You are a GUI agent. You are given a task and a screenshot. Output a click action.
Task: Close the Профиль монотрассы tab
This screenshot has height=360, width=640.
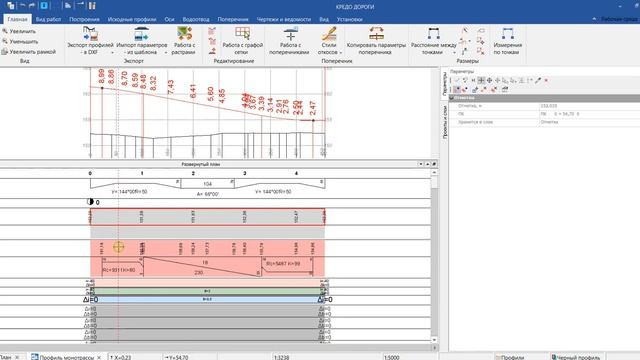pos(99,357)
